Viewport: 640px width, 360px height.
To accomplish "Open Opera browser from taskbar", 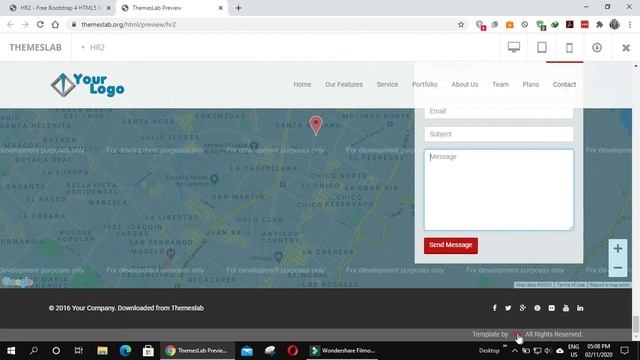I will click(292, 351).
